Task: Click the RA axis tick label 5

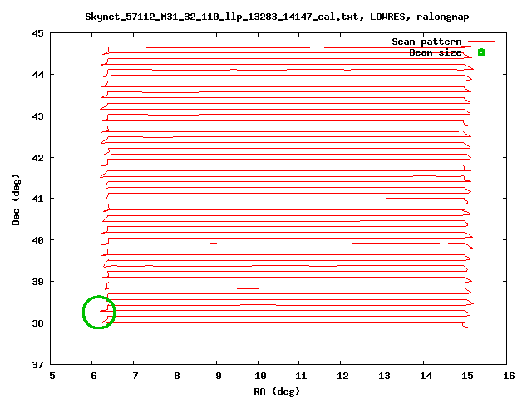Action: [52, 376]
